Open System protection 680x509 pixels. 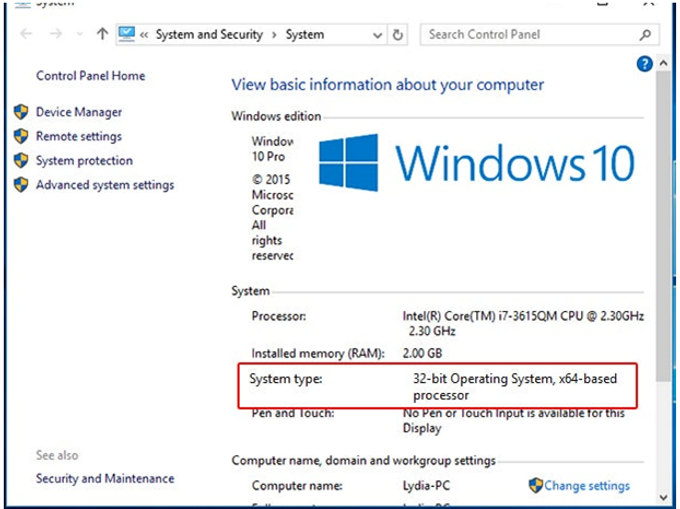[84, 161]
